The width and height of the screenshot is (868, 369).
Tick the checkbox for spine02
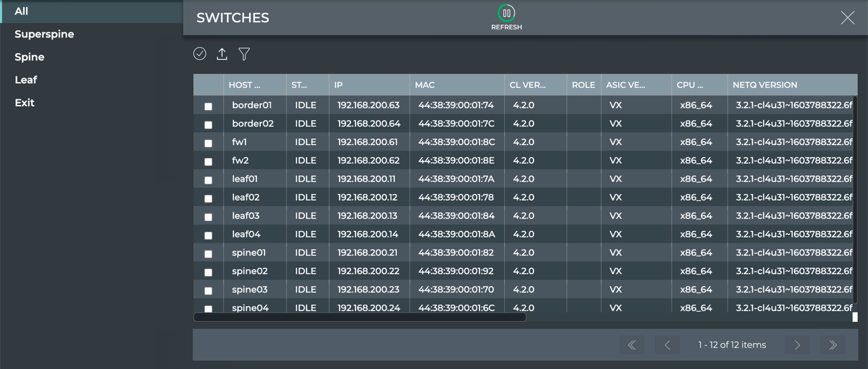[x=208, y=272]
